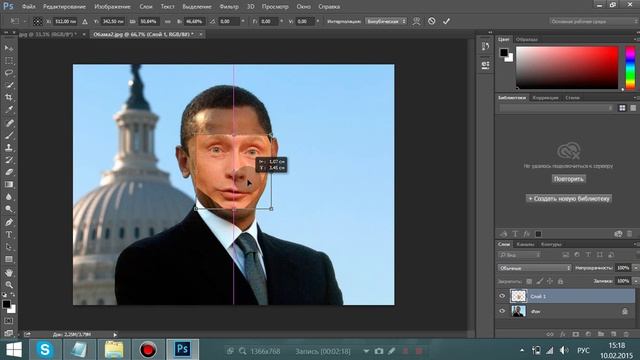Viewport: 640px width, 360px height.
Task: Click the Повторить button
Action: tap(569, 179)
